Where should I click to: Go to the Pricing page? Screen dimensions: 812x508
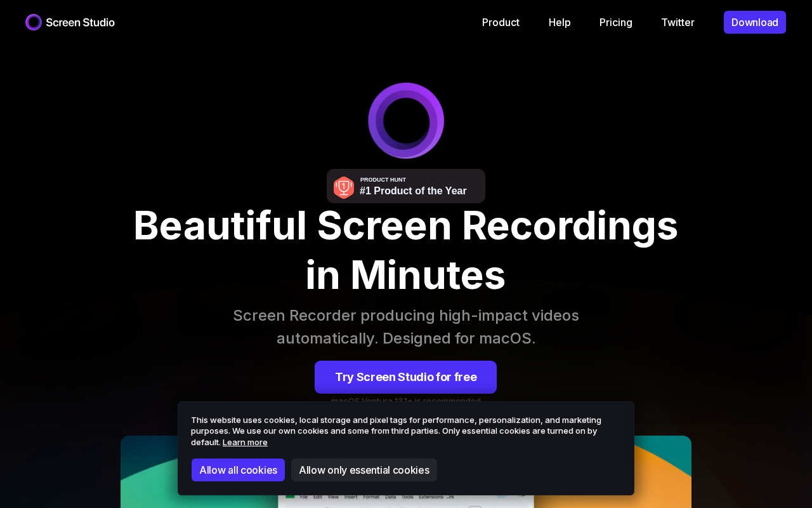tap(615, 22)
